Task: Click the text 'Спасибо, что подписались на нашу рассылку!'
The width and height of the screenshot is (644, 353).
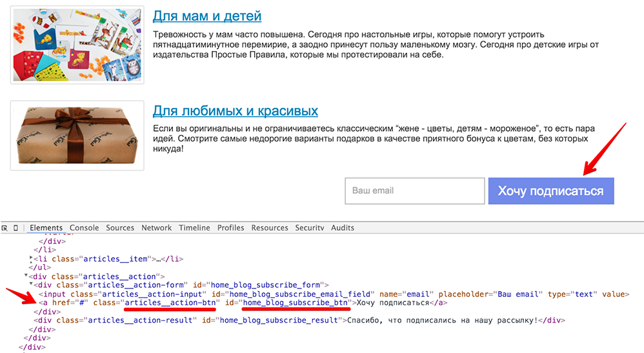Action: [x=443, y=320]
